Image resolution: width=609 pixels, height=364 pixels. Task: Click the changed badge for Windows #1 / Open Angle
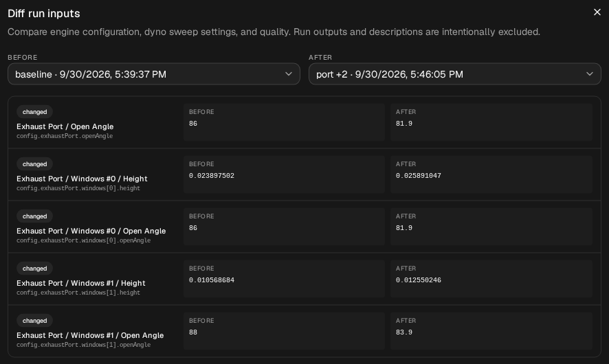coord(34,321)
